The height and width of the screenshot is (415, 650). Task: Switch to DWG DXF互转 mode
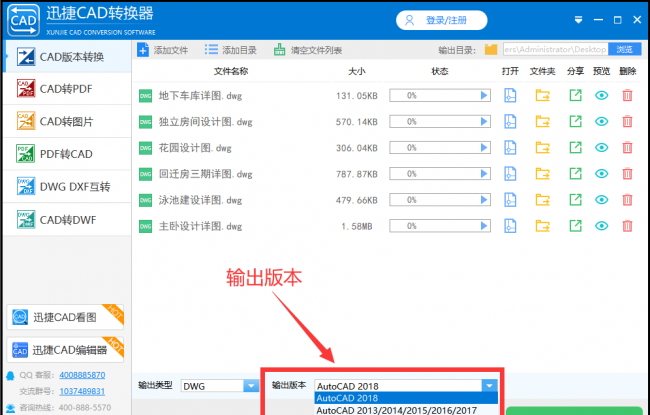click(x=68, y=187)
